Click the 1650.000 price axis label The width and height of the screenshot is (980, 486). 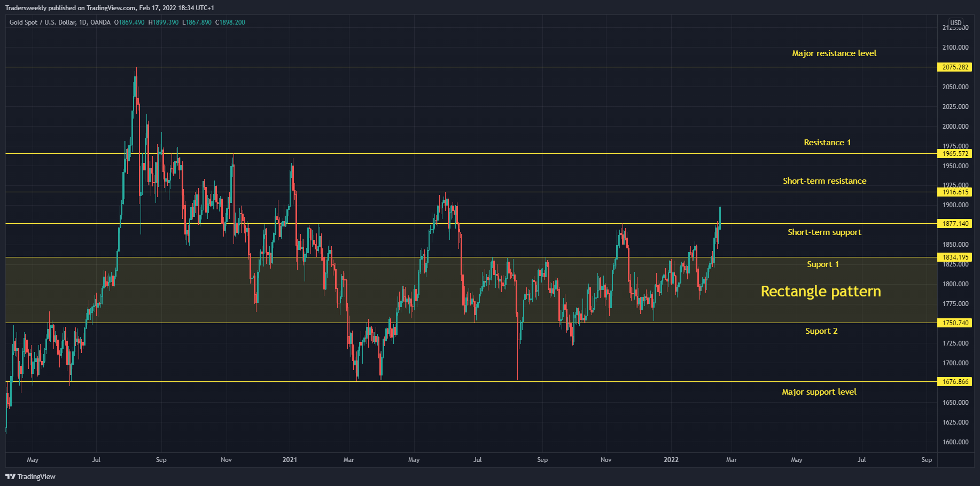[x=955, y=403]
